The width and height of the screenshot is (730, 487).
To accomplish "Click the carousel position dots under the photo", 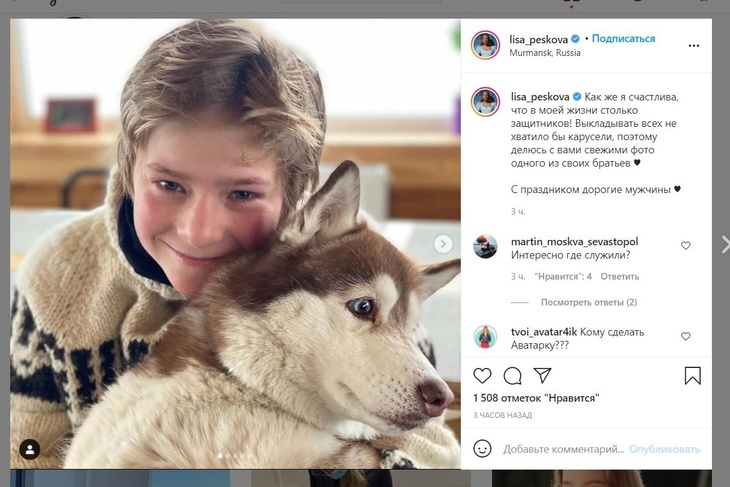I will point(236,456).
